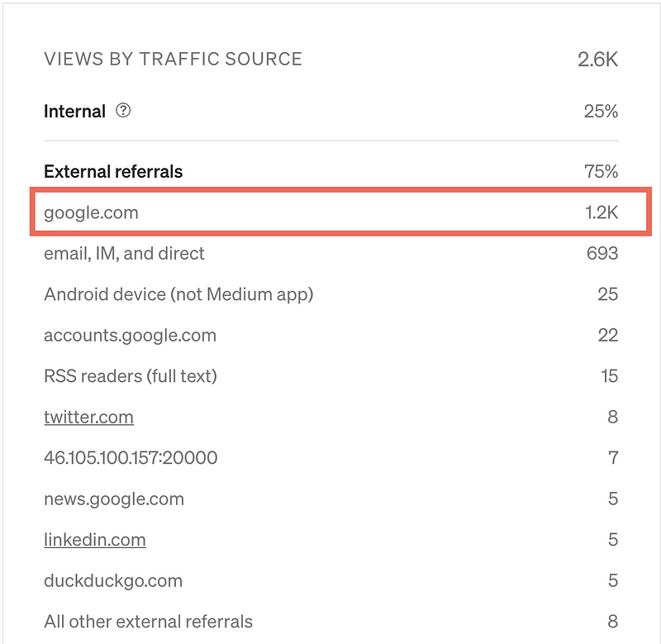Viewport: 661px width, 644px height.
Task: Click the 75% external referrals percentage
Action: click(x=601, y=171)
